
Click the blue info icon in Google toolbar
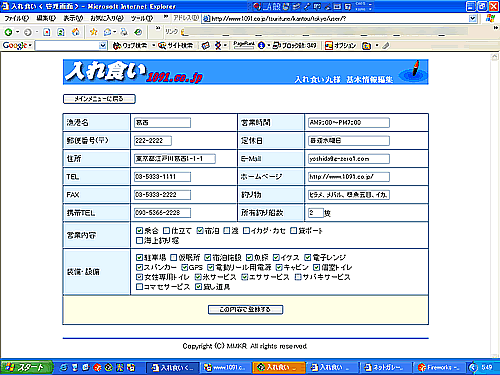click(262, 46)
